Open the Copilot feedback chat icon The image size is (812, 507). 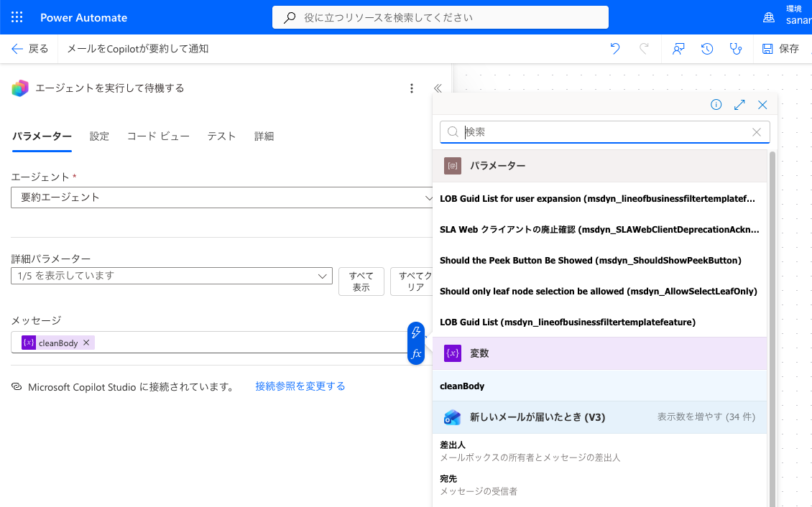click(678, 49)
